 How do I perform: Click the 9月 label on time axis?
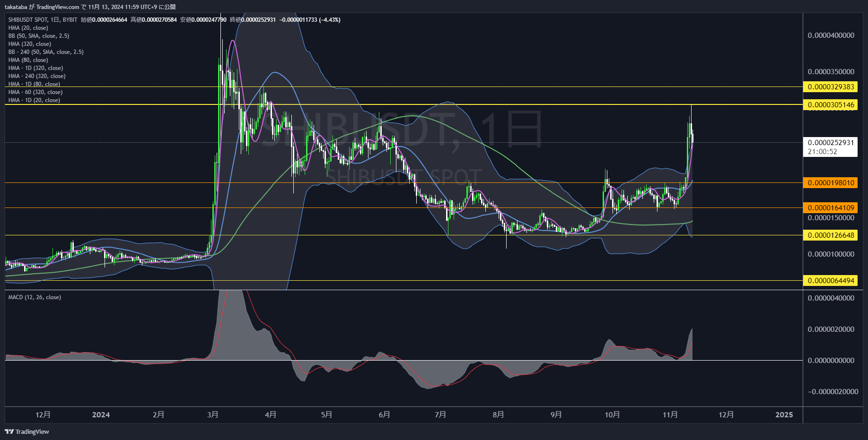click(556, 415)
